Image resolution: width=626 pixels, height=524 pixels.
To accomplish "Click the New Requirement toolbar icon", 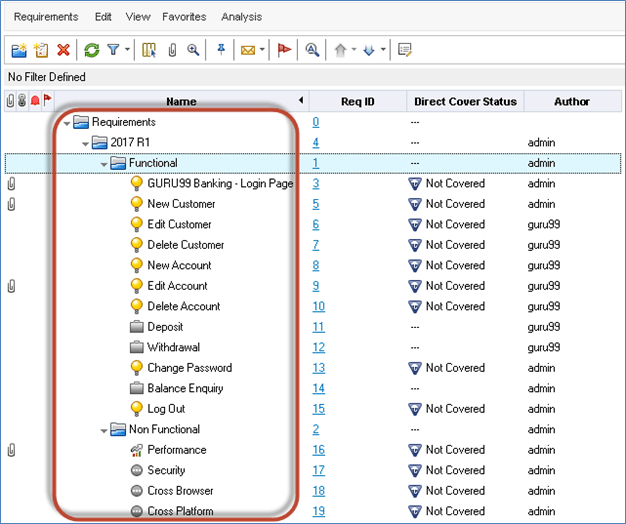I will click(x=41, y=49).
